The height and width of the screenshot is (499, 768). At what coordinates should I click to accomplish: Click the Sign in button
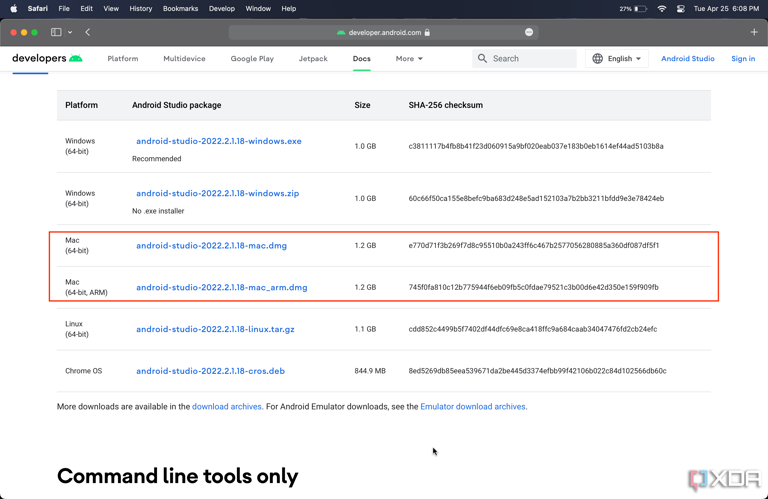(743, 59)
